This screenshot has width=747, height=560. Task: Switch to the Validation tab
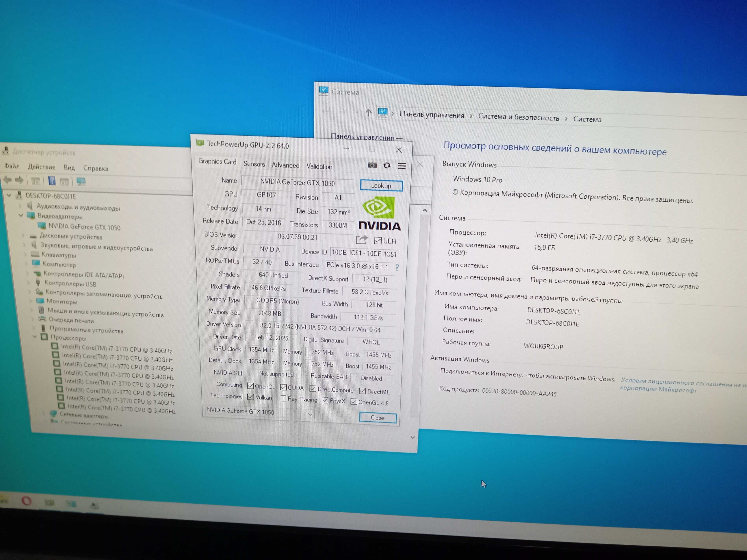click(x=319, y=166)
